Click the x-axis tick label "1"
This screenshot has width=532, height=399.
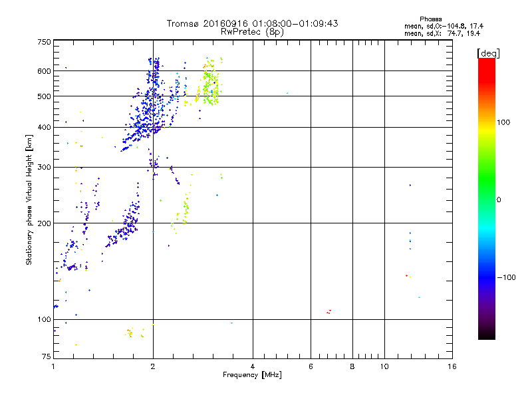[x=53, y=366]
